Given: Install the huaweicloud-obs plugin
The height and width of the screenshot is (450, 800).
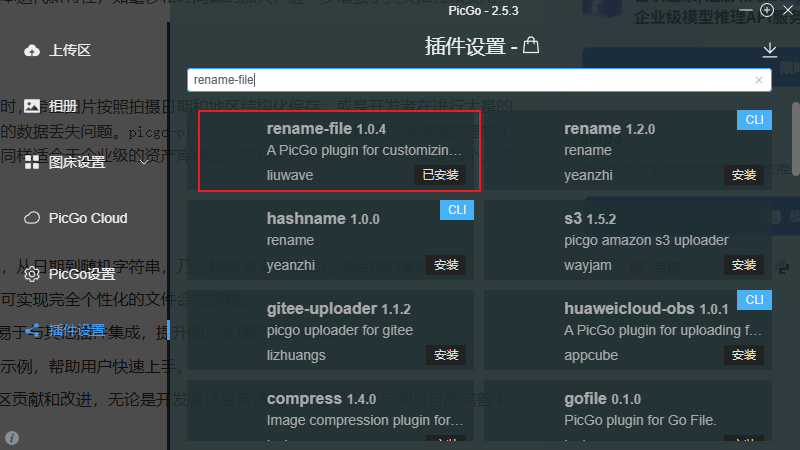Looking at the screenshot, I should [743, 355].
